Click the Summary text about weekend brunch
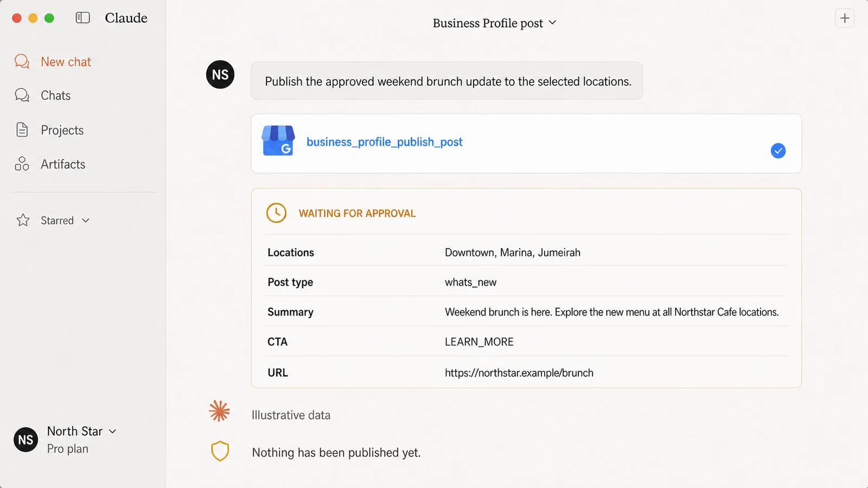Image resolution: width=868 pixels, height=488 pixels. 611,312
